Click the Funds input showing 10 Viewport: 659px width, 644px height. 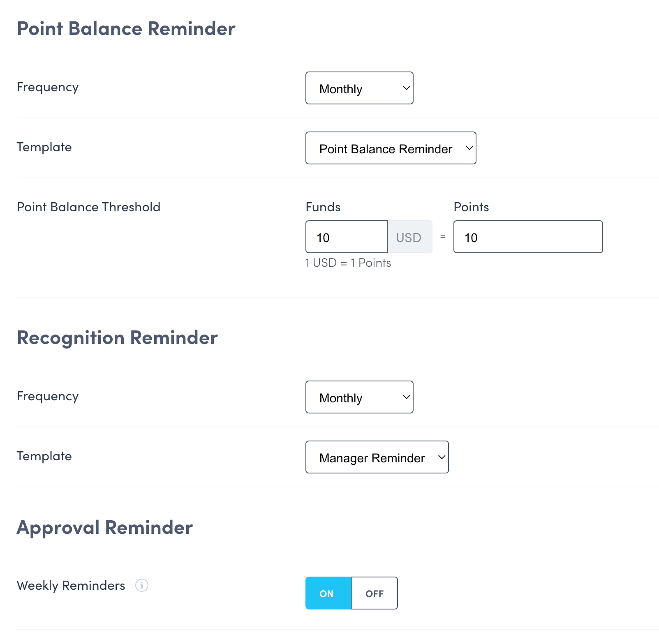346,237
